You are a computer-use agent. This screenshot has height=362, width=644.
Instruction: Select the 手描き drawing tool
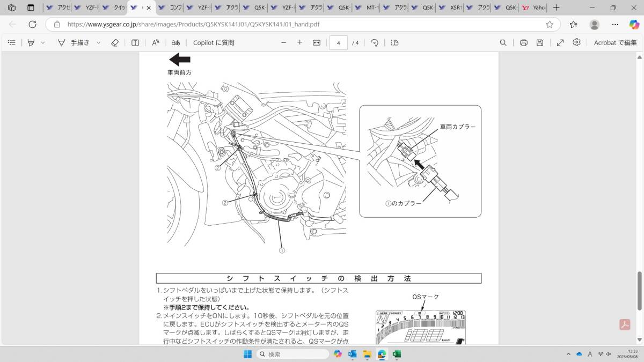coord(75,42)
